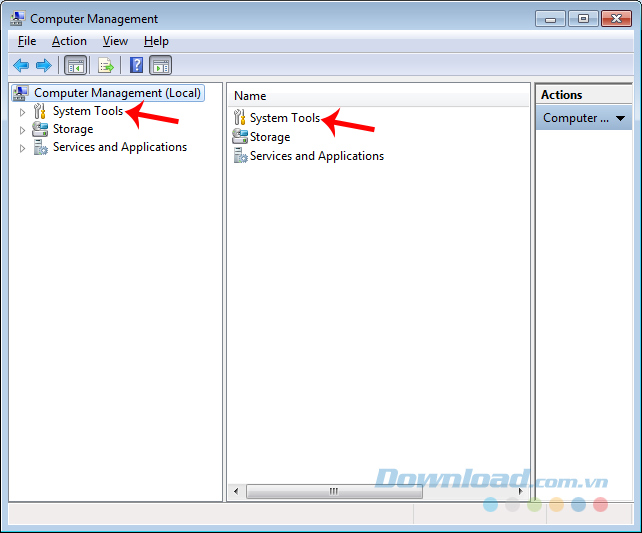
Task: Open the Action menu
Action: click(x=69, y=41)
